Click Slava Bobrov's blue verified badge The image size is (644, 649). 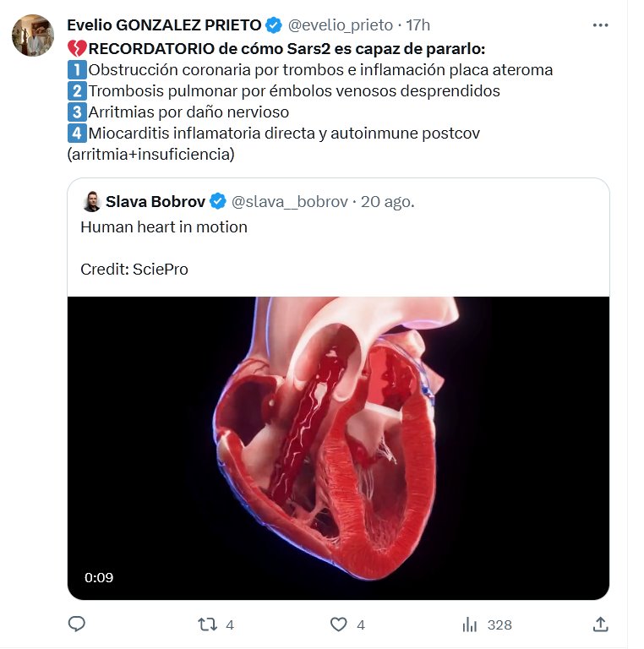[217, 202]
